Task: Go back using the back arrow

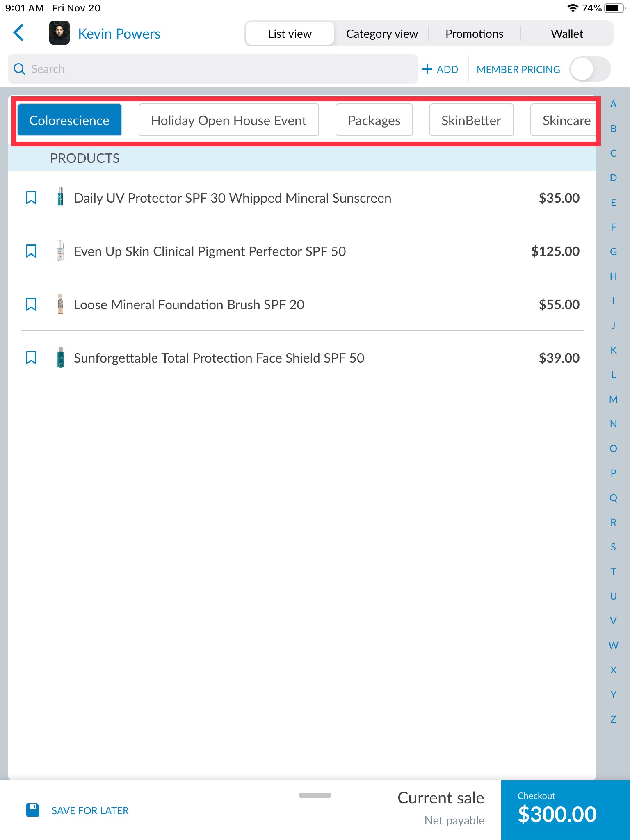Action: tap(19, 33)
